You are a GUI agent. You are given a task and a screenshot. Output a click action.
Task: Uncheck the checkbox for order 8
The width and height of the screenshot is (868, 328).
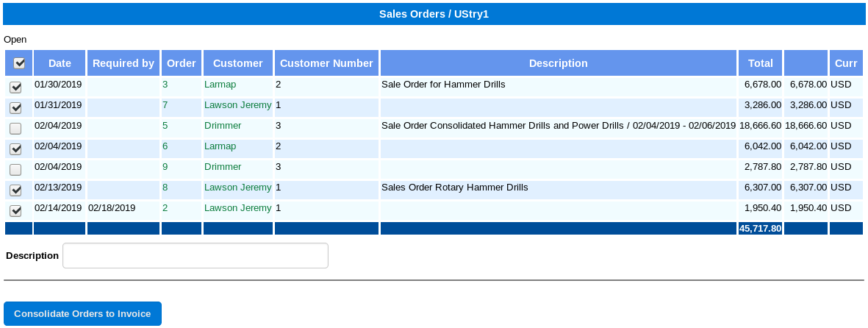click(16, 190)
